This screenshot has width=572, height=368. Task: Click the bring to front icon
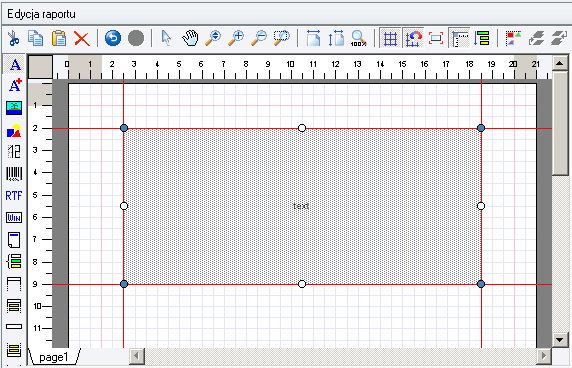tap(559, 38)
